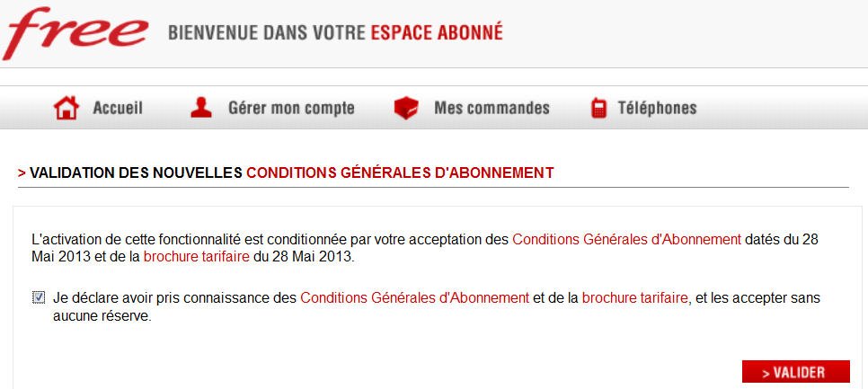Click the Bienvenue dans votre header text
Screen dimensions: 868x389
coord(266,33)
